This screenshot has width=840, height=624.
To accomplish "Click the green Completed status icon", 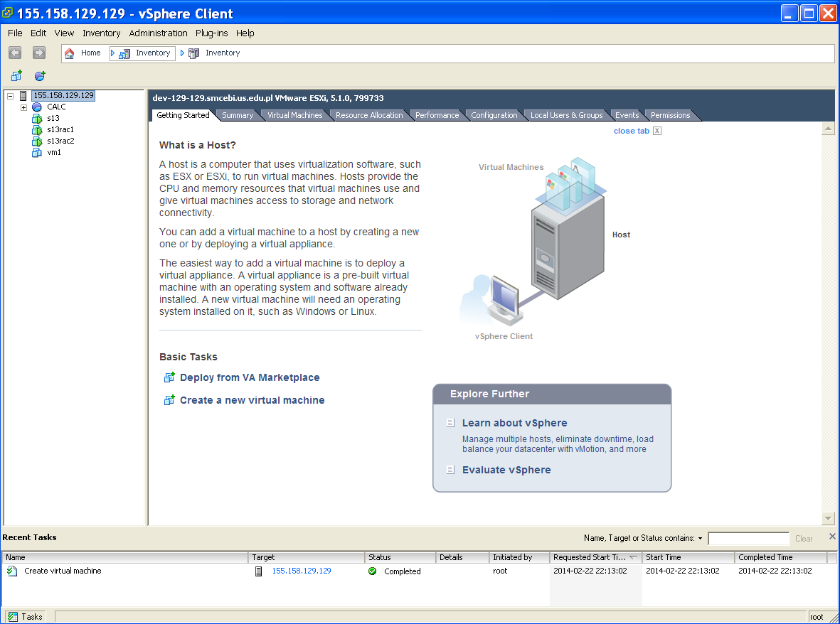I will (x=372, y=571).
